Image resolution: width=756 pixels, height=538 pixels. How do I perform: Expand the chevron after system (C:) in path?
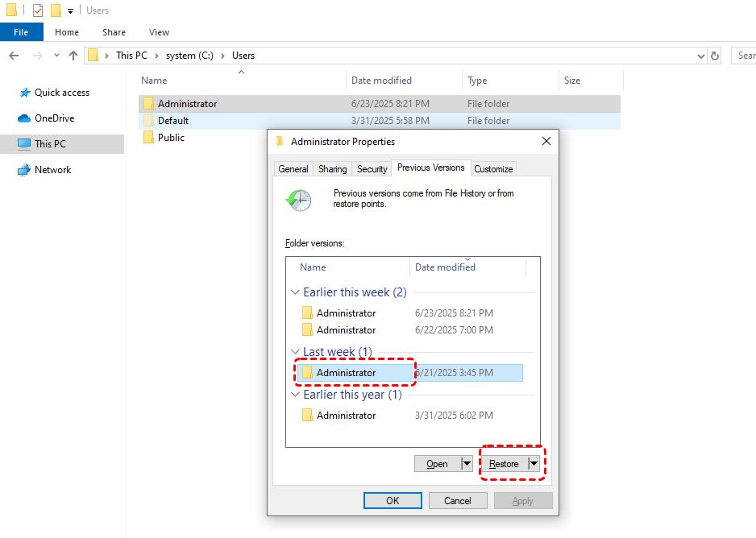222,56
